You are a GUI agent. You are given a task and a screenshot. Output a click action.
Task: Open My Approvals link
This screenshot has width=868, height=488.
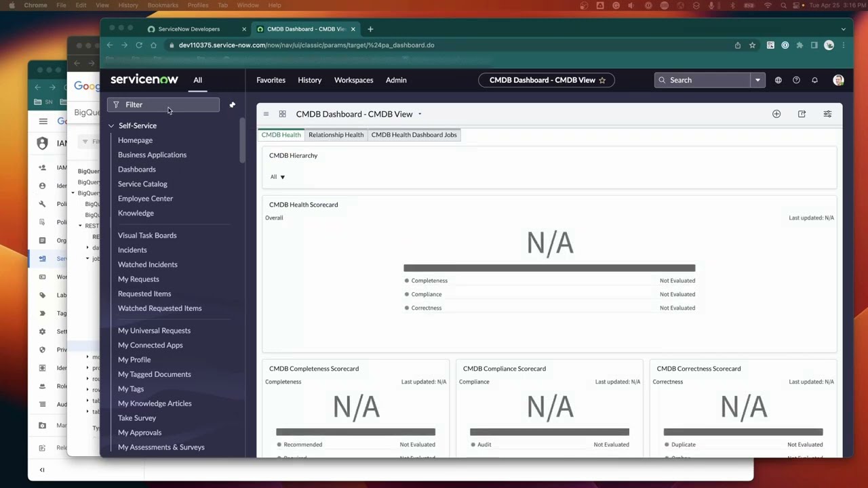pos(140,433)
